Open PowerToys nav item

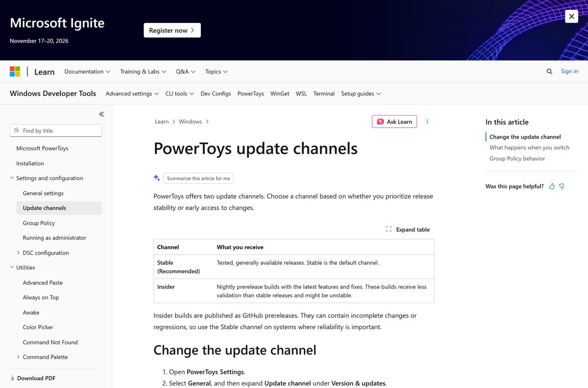point(251,94)
